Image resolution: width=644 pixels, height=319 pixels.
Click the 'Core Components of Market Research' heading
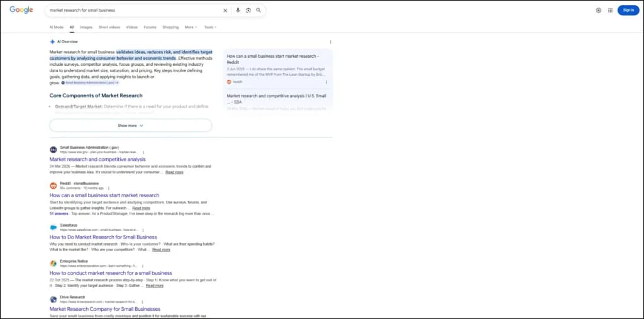point(96,95)
